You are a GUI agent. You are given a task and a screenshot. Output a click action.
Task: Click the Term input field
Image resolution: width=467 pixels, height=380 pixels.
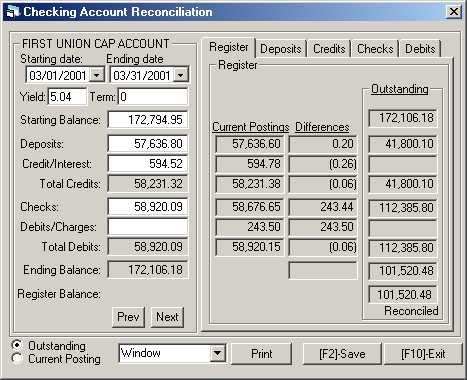pyautogui.click(x=153, y=97)
